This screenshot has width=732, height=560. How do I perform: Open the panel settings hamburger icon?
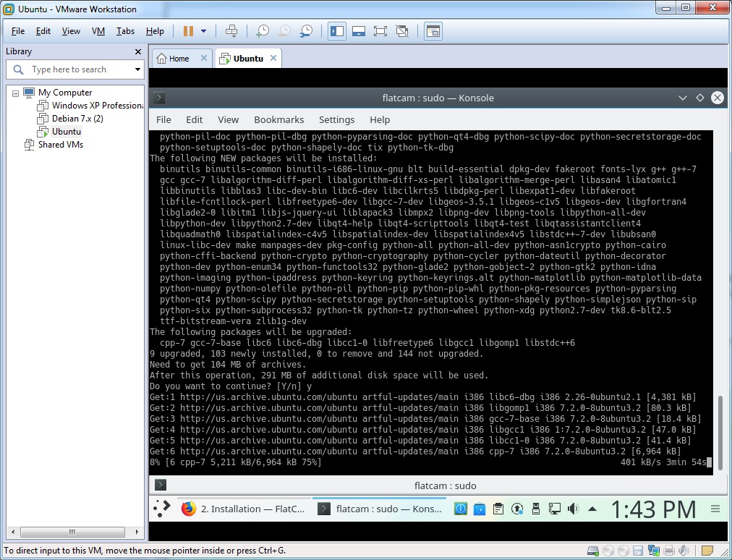[715, 509]
